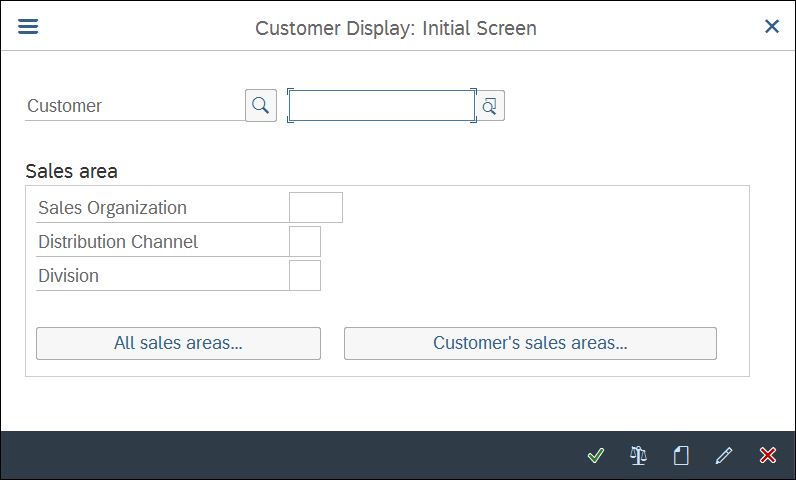The image size is (796, 480).
Task: Show Customer's sales areas...
Action: click(530, 344)
